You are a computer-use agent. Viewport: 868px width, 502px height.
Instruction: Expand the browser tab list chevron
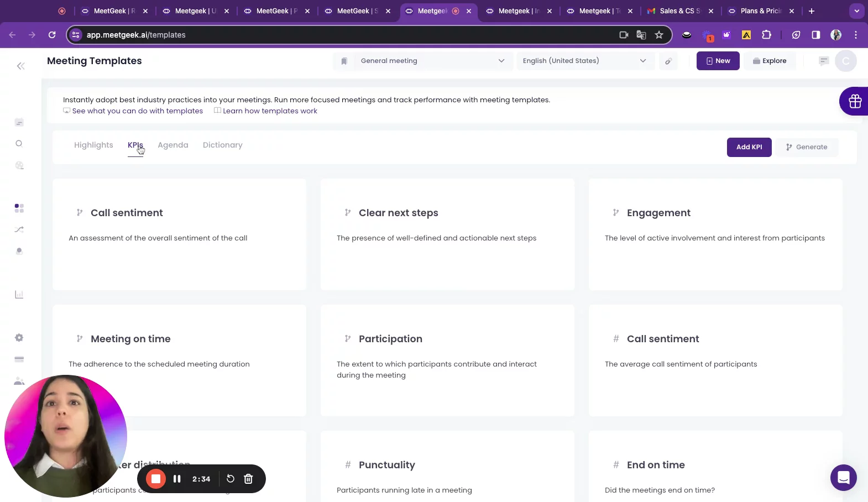pyautogui.click(x=856, y=11)
